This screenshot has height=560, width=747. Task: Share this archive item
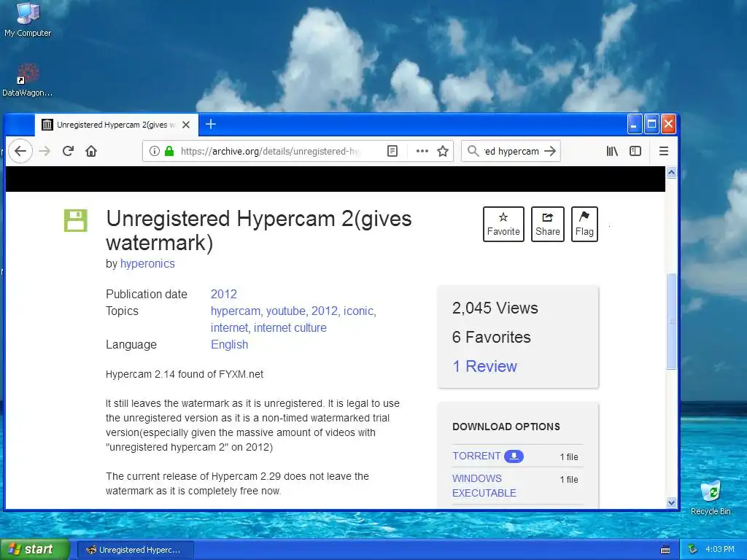547,225
